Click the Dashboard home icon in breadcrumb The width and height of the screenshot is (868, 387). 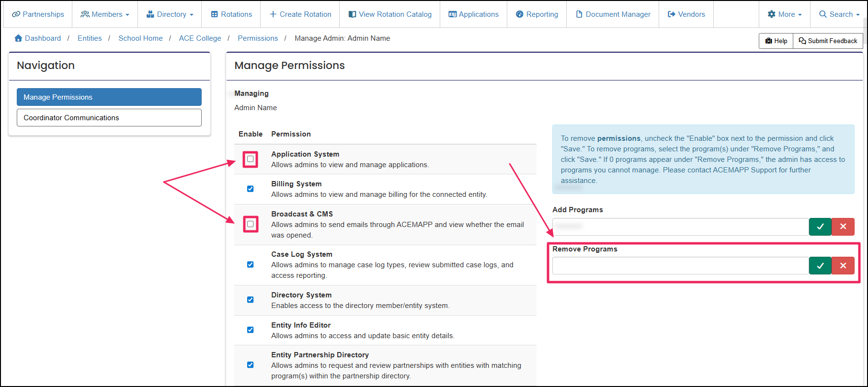pos(18,38)
